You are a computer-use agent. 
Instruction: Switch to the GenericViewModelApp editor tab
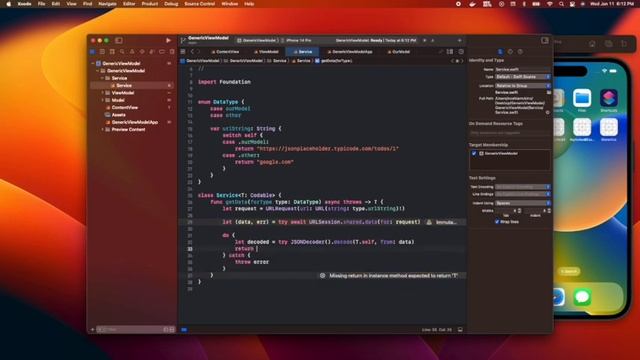pyautogui.click(x=350, y=52)
